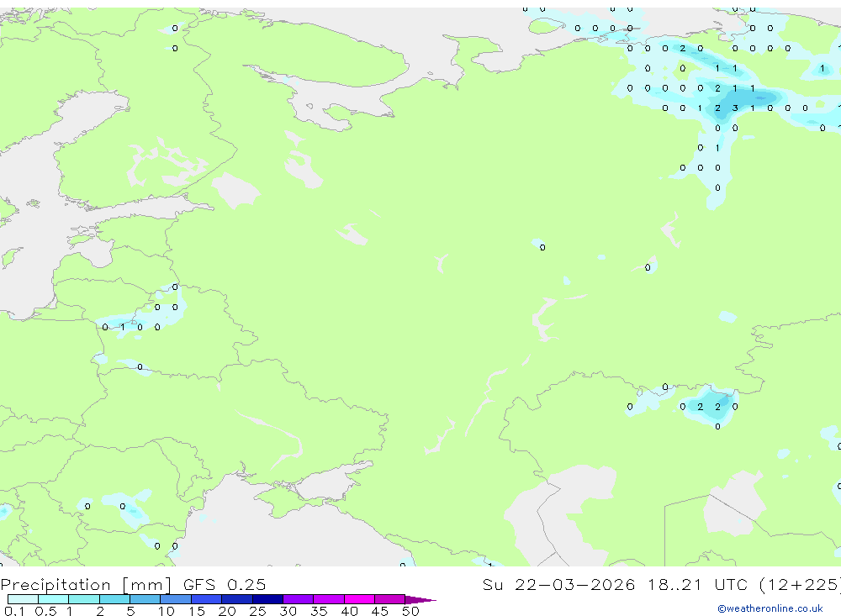The height and width of the screenshot is (616, 841).
Task: Click the 35 legend scale label
Action: point(319,611)
